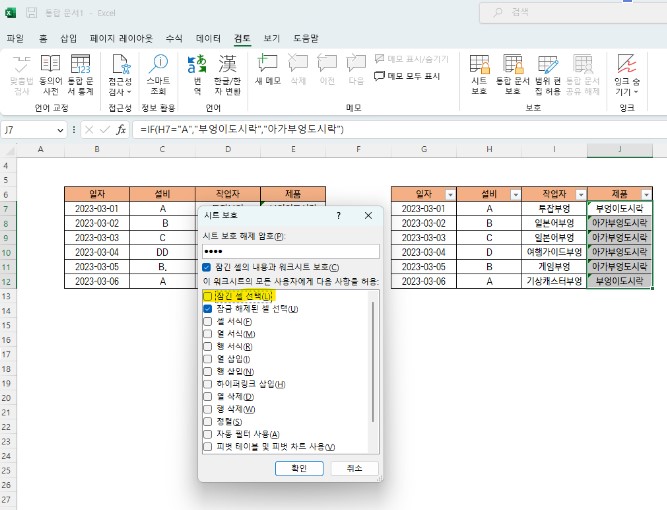Image resolution: width=667 pixels, height=510 pixels.
Task: Switch to the 페이지 레이아웃 tab
Action: coord(121,38)
